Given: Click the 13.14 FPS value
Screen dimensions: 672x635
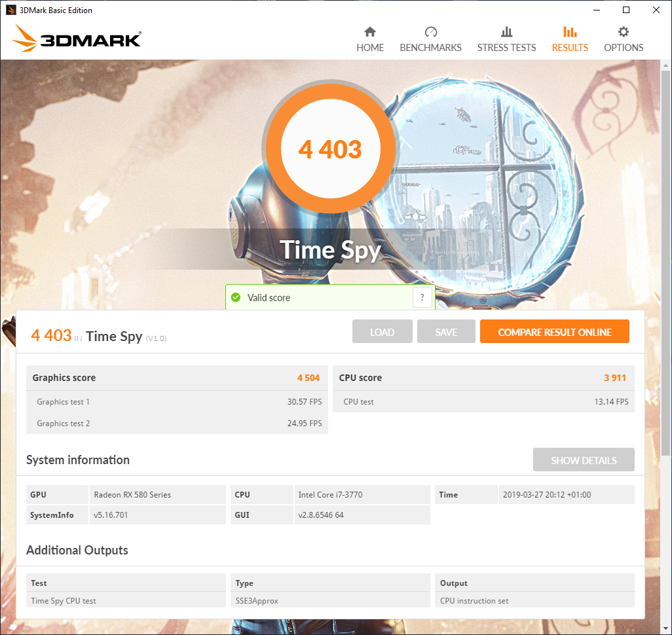Looking at the screenshot, I should click(611, 402).
